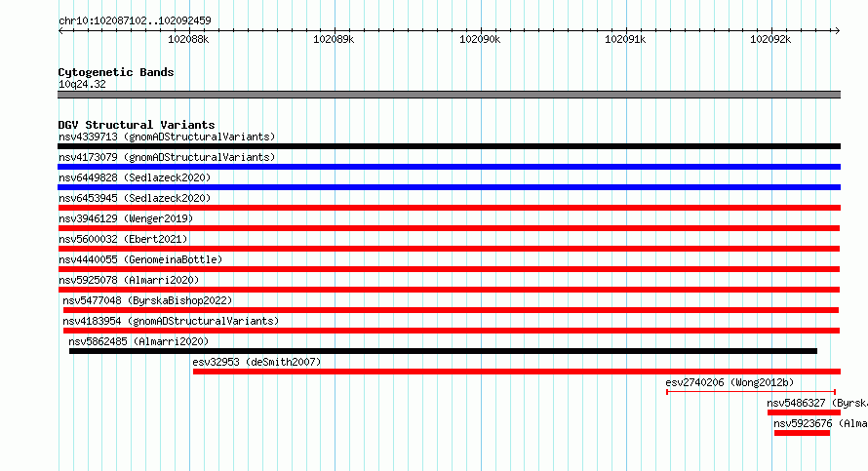Click the thin red esv2740206 interval line
The height and width of the screenshot is (471, 868).
[751, 392]
